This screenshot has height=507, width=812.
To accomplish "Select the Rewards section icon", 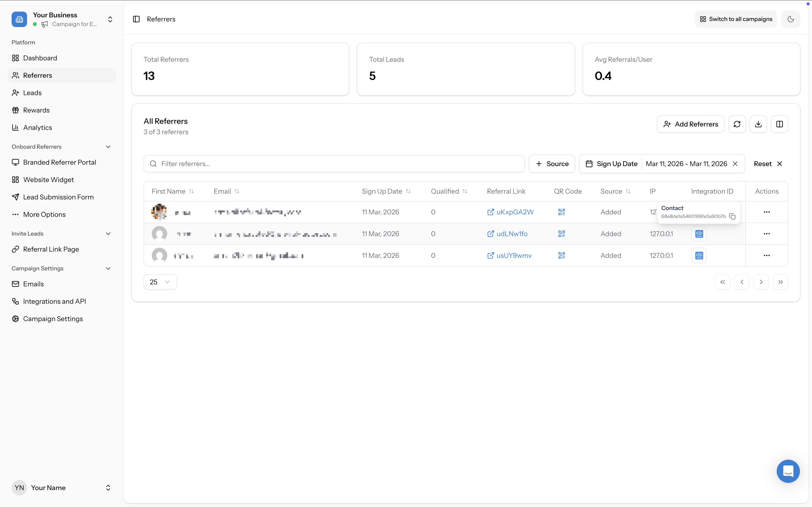I will [15, 110].
